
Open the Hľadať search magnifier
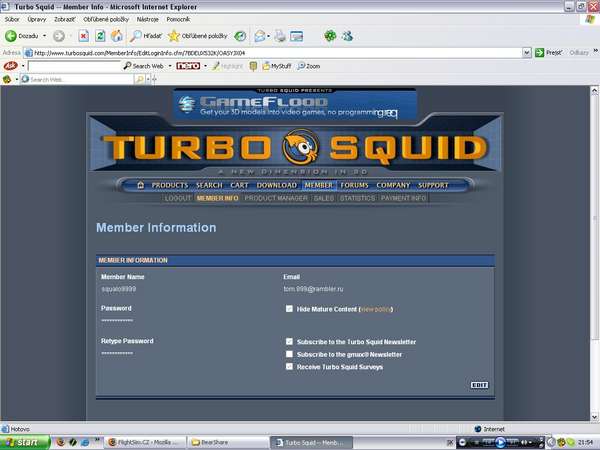(x=145, y=36)
